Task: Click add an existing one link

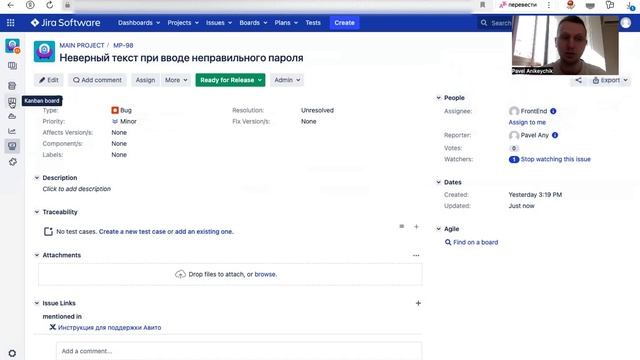Action: pos(204,231)
